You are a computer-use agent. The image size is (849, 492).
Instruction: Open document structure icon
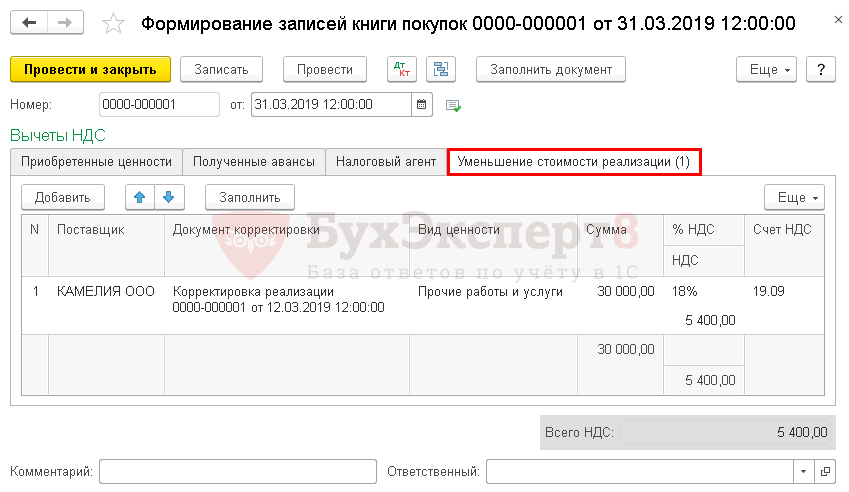(440, 69)
